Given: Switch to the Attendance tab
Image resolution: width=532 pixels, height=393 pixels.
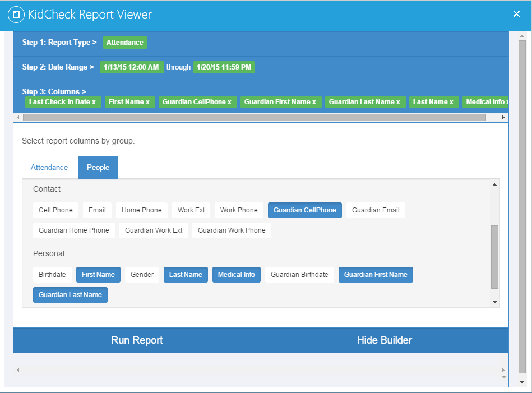Looking at the screenshot, I should click(x=49, y=167).
